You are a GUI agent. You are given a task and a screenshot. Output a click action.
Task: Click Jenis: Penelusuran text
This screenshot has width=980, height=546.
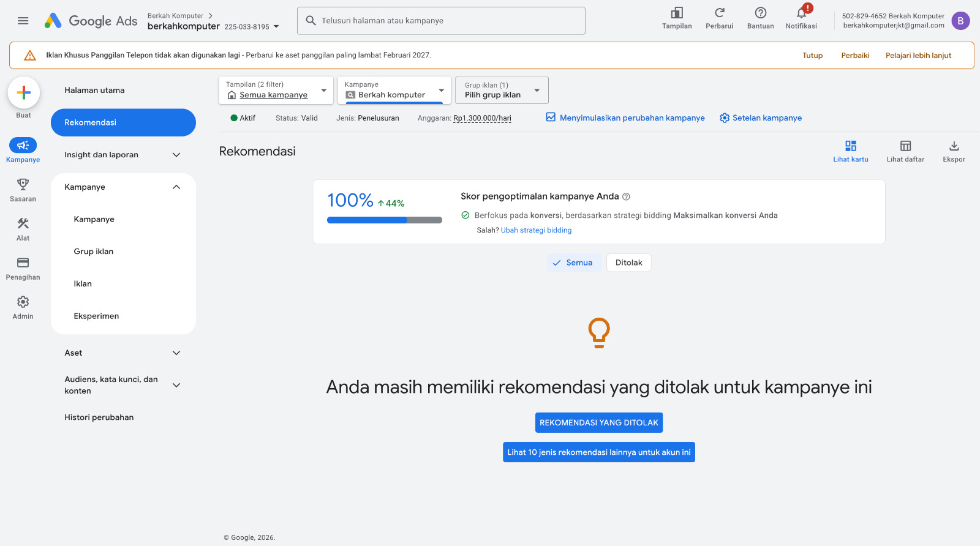(367, 118)
